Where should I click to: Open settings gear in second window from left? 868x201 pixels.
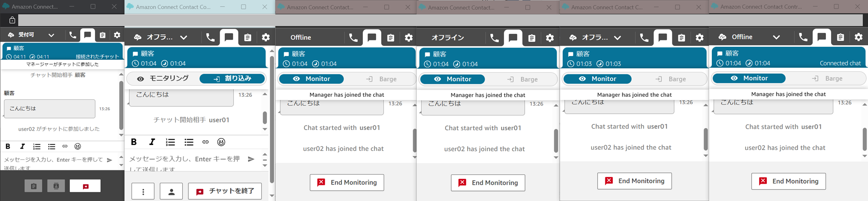(266, 37)
